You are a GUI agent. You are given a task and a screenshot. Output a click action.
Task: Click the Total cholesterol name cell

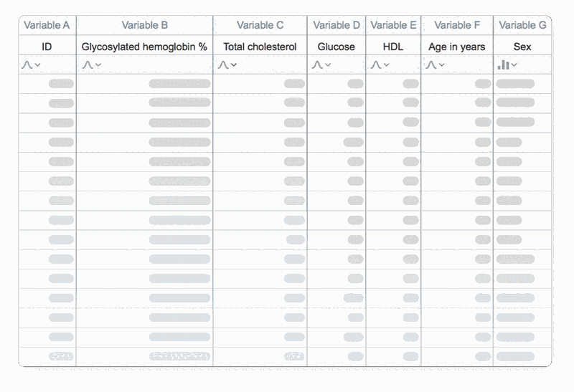point(260,47)
